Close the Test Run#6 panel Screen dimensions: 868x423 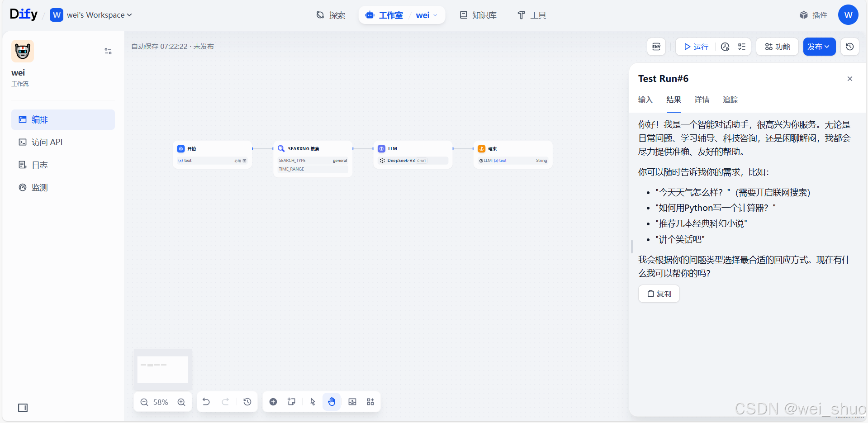(x=850, y=79)
